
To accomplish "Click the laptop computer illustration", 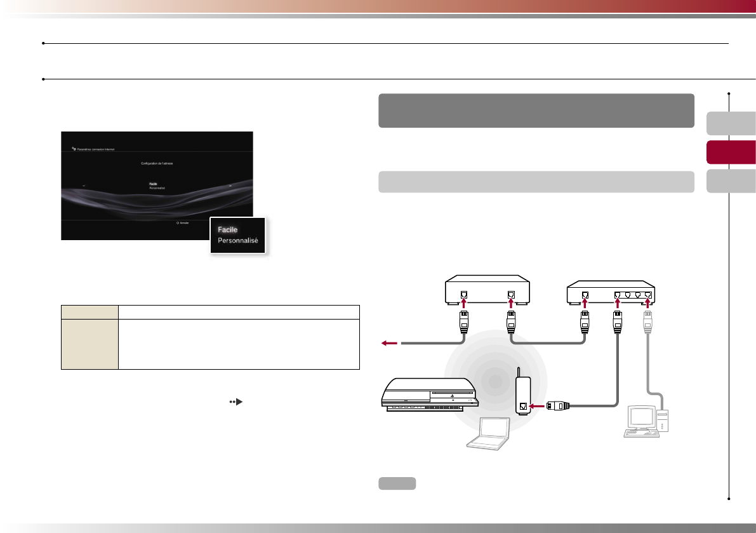I will point(488,434).
